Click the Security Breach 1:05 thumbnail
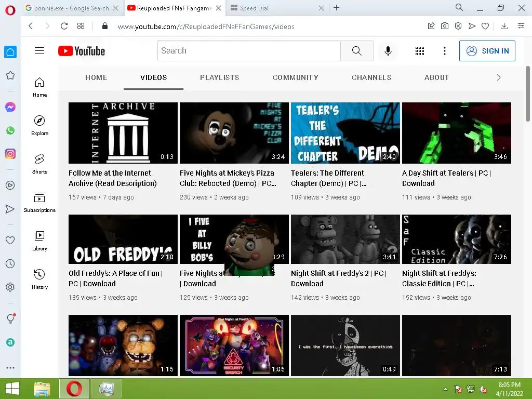The image size is (532, 399). pyautogui.click(x=234, y=345)
